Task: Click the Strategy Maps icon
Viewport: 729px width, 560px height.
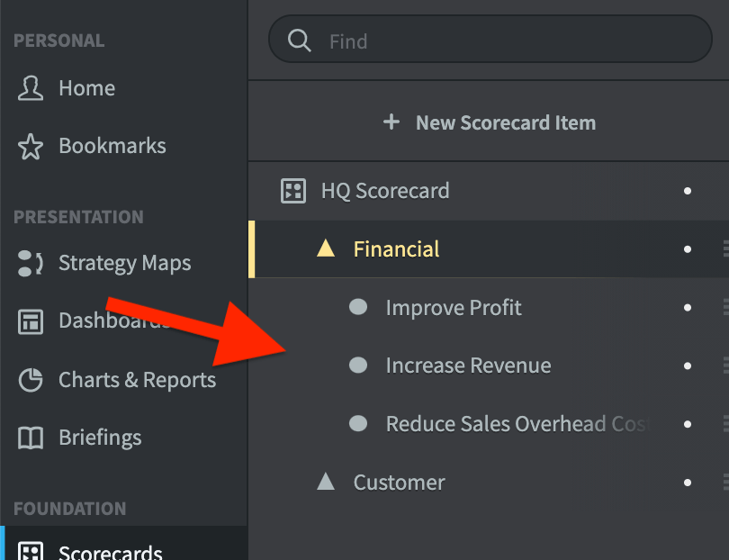Action: pos(31,263)
